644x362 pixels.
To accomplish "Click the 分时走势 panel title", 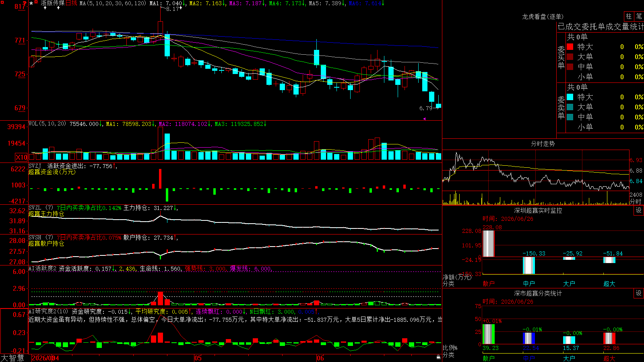I will point(543,144).
